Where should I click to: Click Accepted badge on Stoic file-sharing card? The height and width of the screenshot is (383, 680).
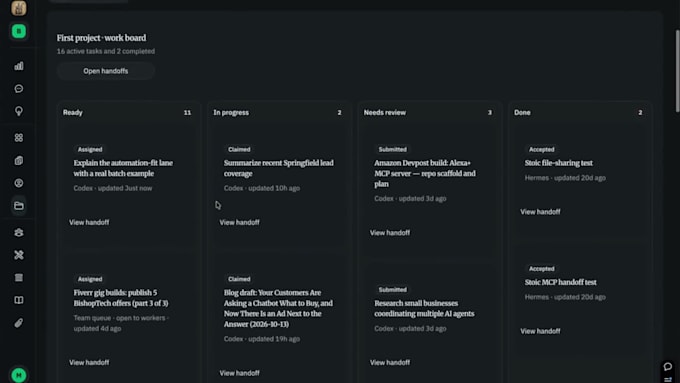coord(541,149)
